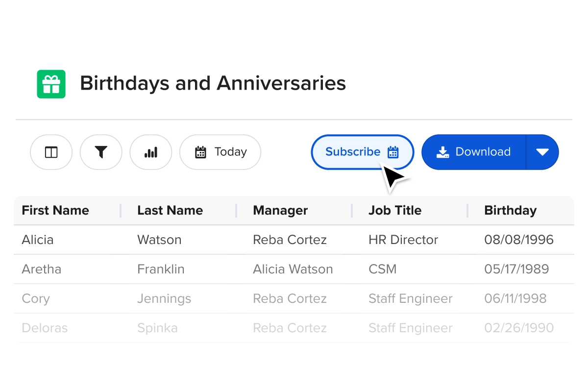Click the calendar icon inside the Subscribe button
Viewport: 588px width, 392px height.
pyautogui.click(x=393, y=152)
